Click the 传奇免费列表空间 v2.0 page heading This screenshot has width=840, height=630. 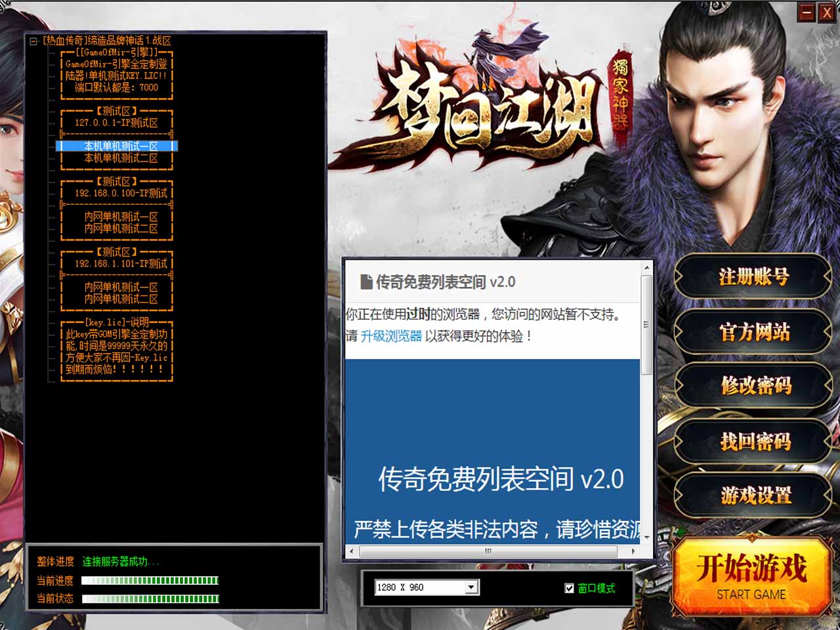(x=501, y=479)
